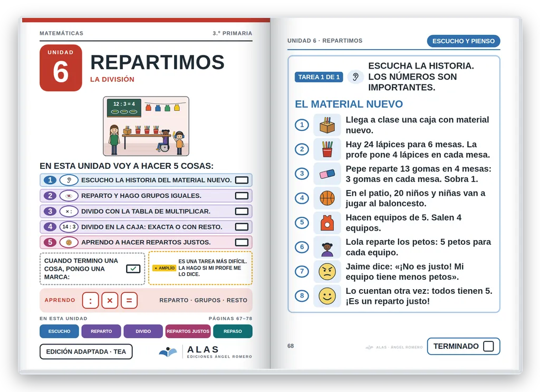Tick the TERMINADO checkbox
540x392 pixels.
[x=488, y=346]
